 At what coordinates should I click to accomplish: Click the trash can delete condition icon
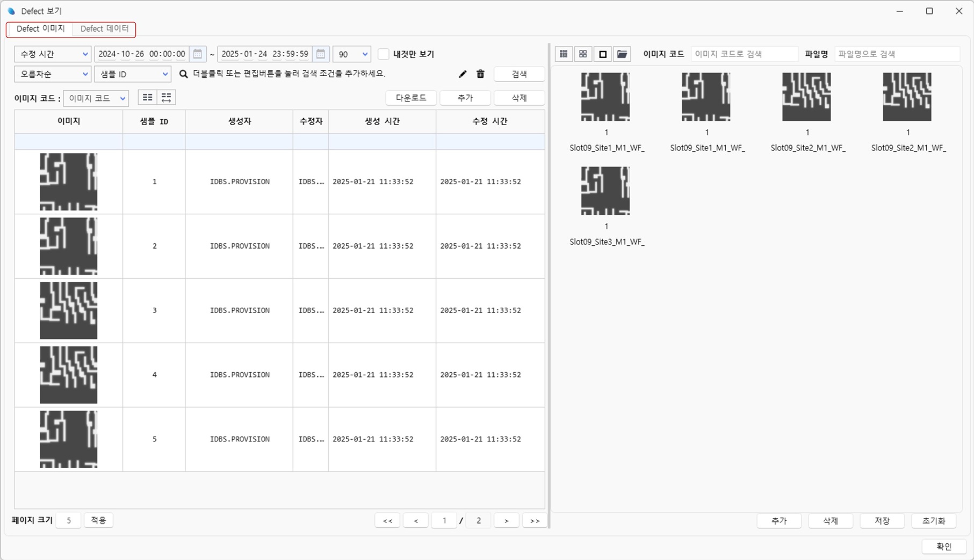point(480,74)
